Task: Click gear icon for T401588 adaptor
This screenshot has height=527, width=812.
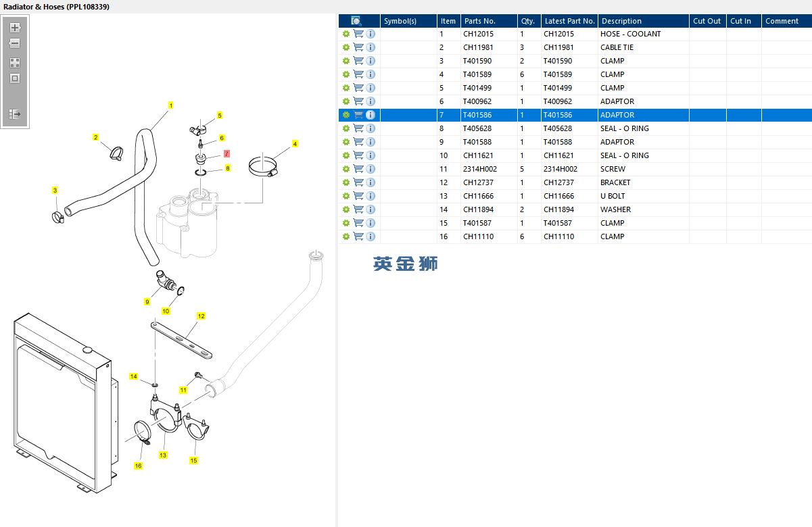Action: 346,142
